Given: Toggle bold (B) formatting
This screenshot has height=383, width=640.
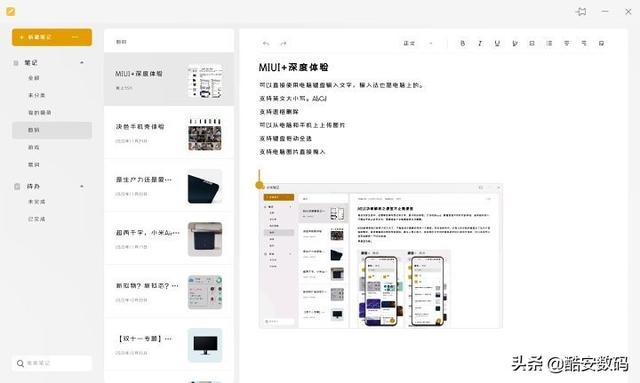Looking at the screenshot, I should (x=462, y=43).
